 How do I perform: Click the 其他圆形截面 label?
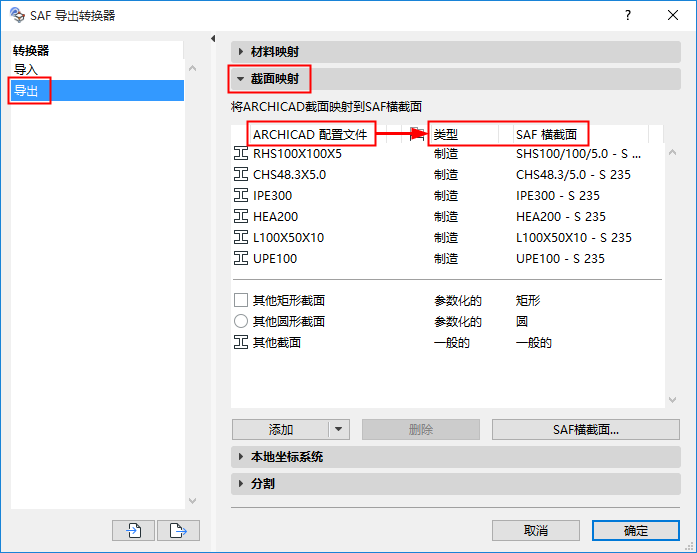click(x=289, y=321)
